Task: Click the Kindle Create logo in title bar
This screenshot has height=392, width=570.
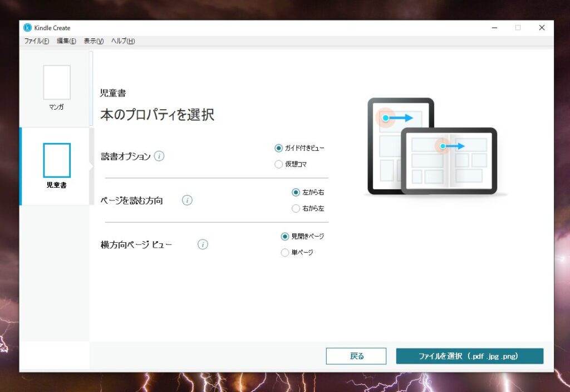Action: tap(27, 28)
